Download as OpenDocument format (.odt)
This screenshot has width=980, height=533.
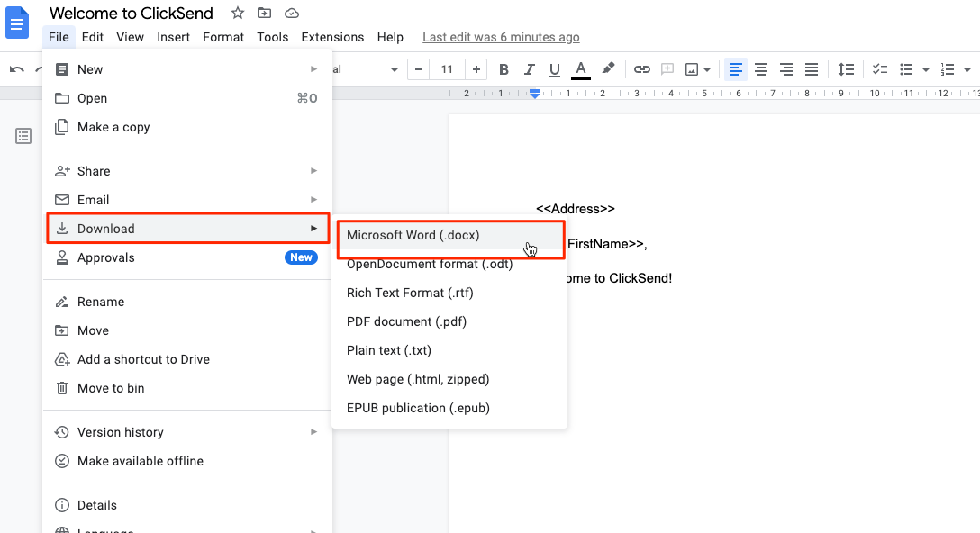point(449,265)
